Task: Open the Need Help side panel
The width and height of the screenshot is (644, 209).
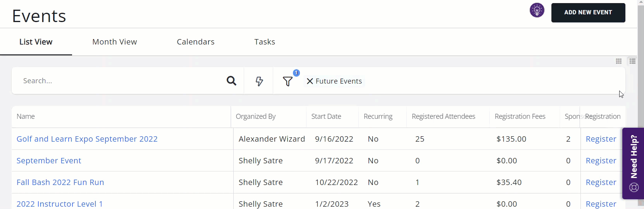Action: tap(634, 163)
